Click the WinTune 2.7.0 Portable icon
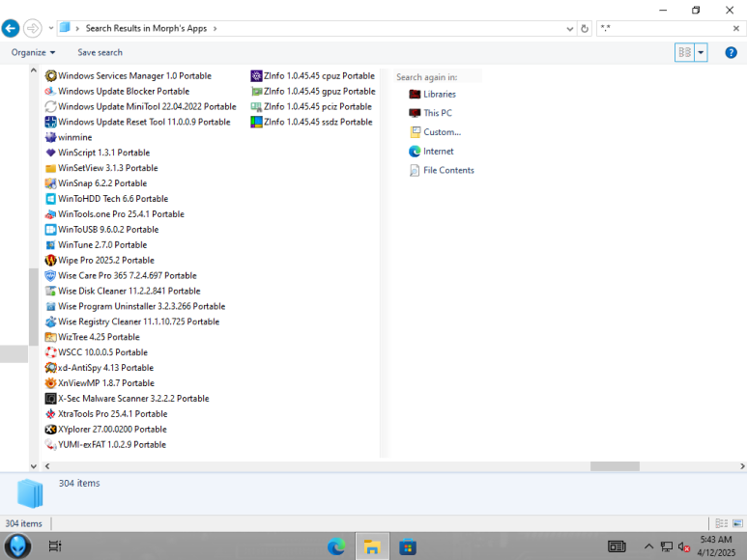747x560 pixels. click(50, 245)
